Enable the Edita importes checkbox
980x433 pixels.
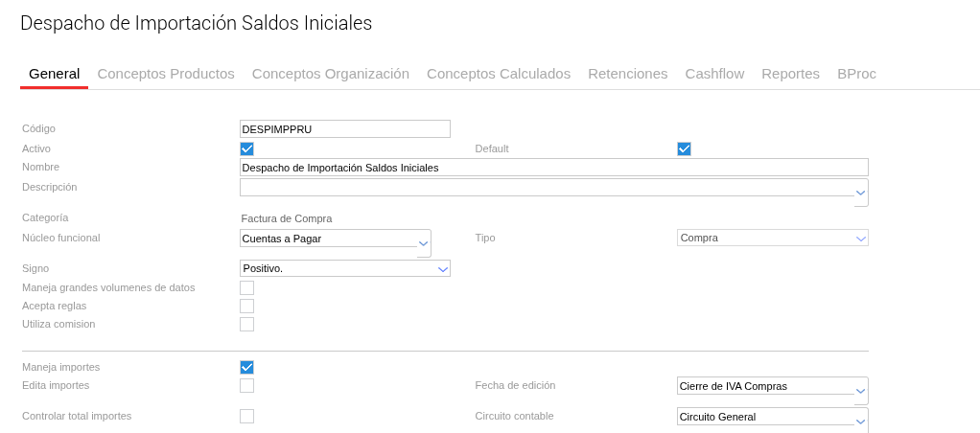[x=246, y=385]
